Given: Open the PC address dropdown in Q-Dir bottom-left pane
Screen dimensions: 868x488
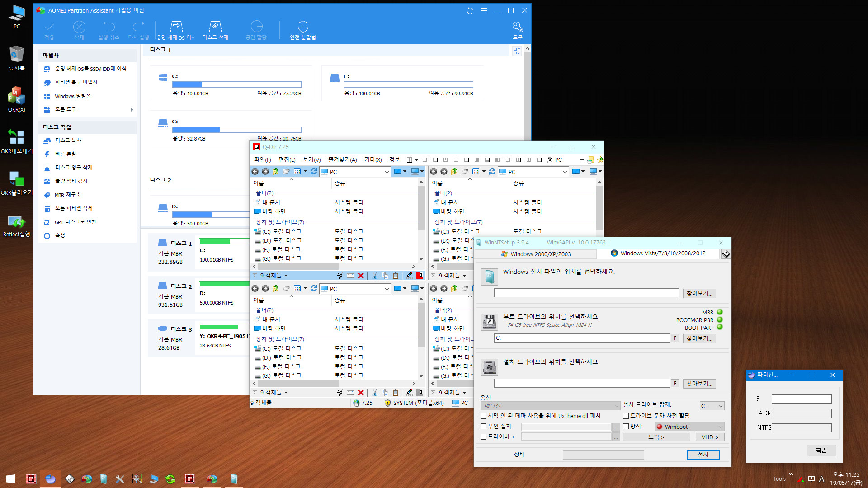Looking at the screenshot, I should [x=387, y=289].
